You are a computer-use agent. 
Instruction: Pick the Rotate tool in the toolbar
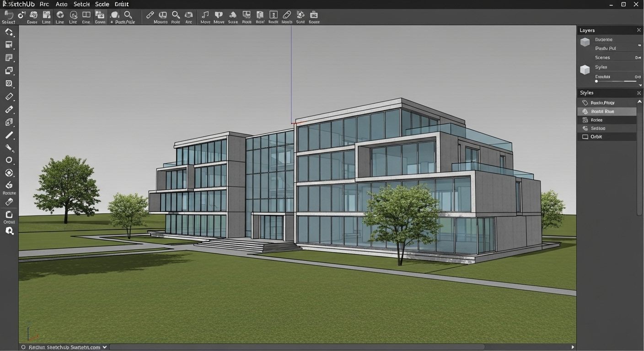tap(176, 16)
